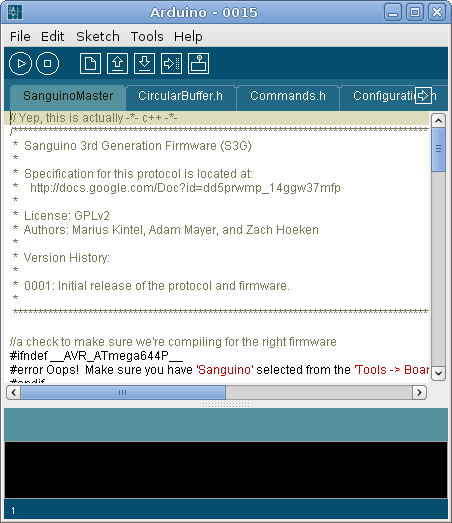Click the 'Authors: Marius Kintel' line
The width and height of the screenshot is (452, 523).
(165, 230)
